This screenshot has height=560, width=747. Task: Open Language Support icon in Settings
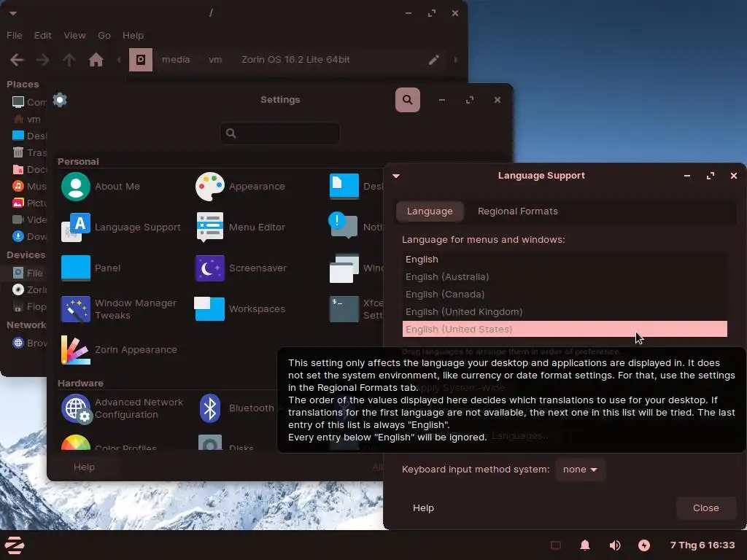pyautogui.click(x=76, y=227)
